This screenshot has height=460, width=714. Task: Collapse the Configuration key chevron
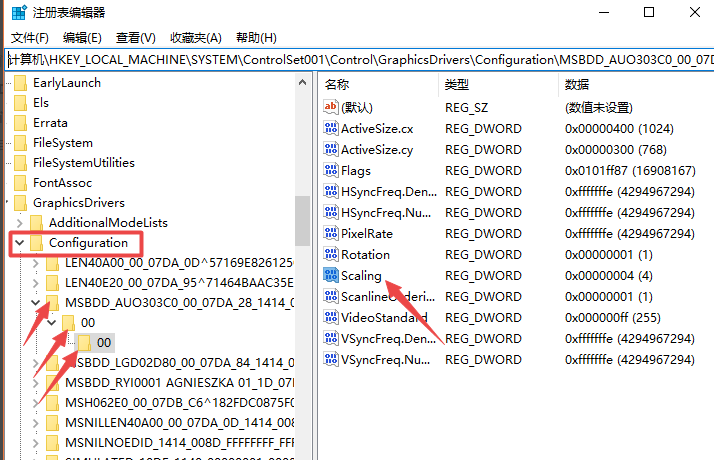(21, 243)
